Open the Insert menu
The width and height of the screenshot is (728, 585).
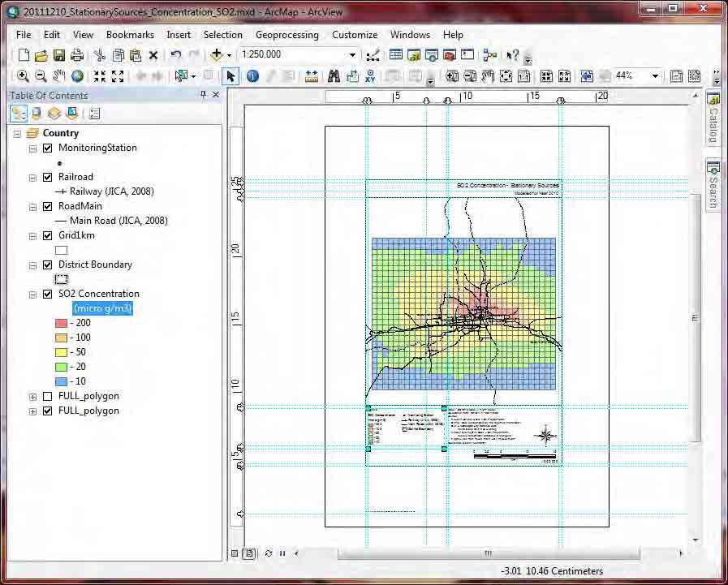[179, 35]
